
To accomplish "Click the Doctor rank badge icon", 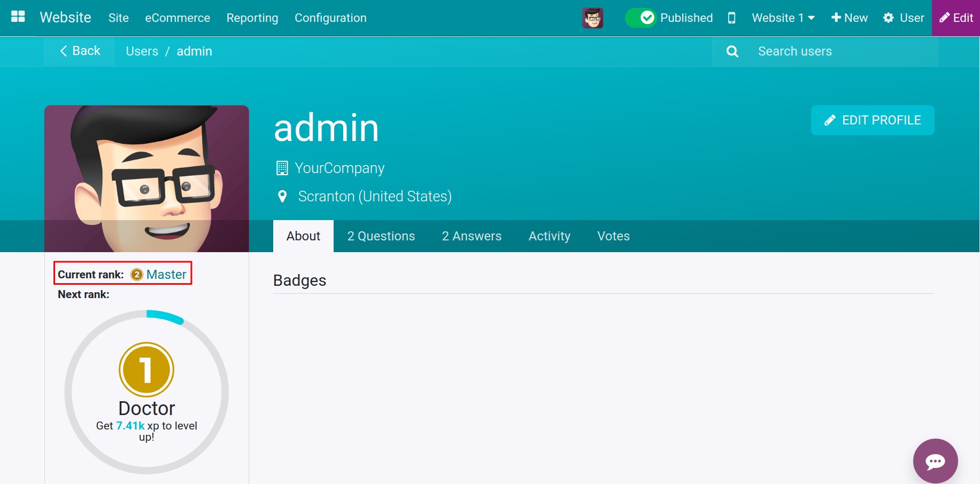I will coord(146,370).
